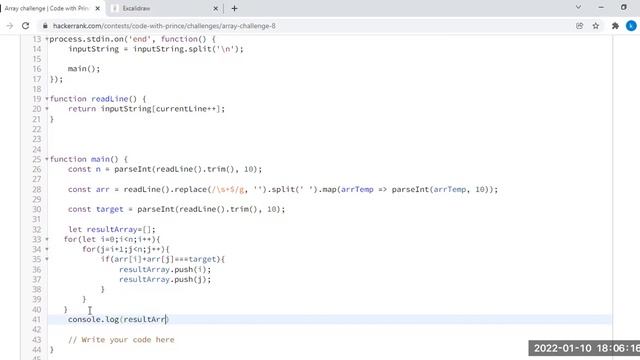Collapse inner for loop fold at line 34
The width and height of the screenshot is (640, 360).
click(x=47, y=249)
